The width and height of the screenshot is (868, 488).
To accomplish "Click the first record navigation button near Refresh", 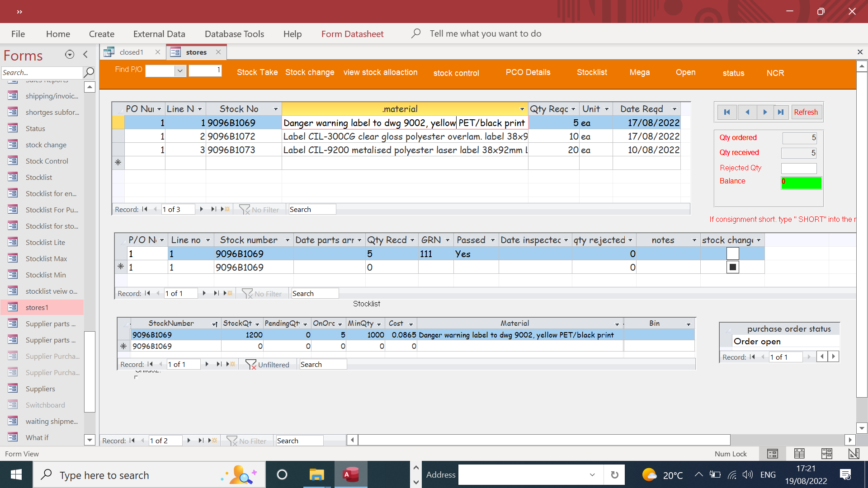I will [727, 112].
